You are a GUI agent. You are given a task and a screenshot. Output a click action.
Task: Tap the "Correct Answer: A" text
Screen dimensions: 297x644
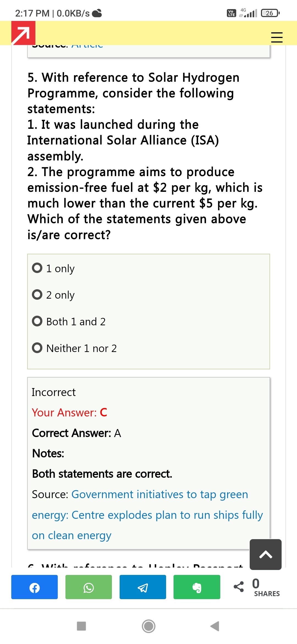pyautogui.click(x=76, y=433)
